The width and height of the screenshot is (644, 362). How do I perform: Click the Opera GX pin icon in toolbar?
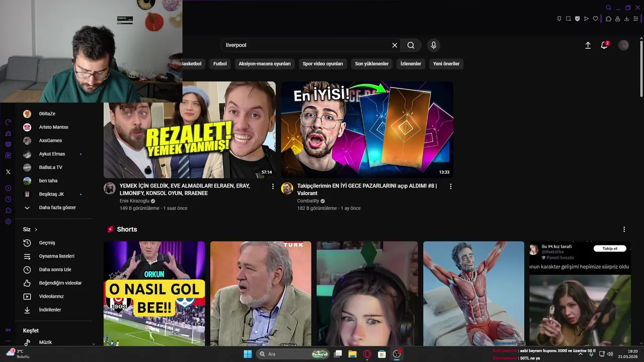pyautogui.click(x=559, y=19)
